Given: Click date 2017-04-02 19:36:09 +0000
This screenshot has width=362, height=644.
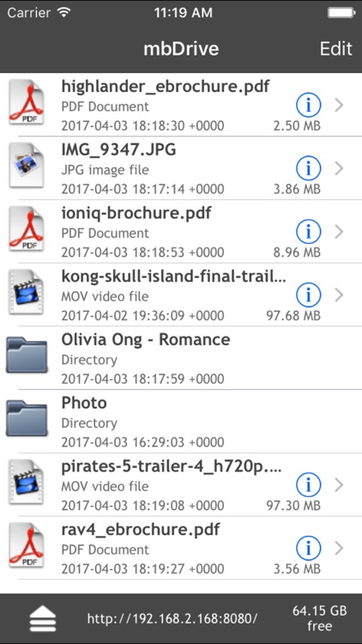Looking at the screenshot, I should (x=143, y=316).
